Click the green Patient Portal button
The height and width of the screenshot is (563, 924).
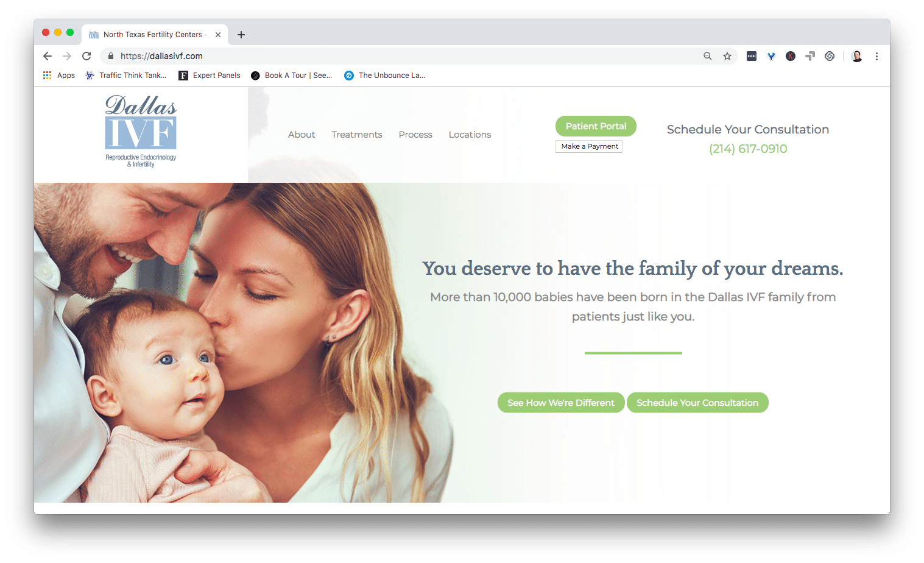(x=596, y=126)
